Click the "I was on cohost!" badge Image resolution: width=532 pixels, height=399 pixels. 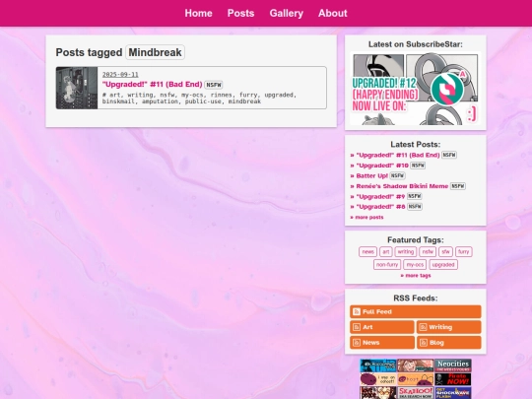tap(378, 379)
